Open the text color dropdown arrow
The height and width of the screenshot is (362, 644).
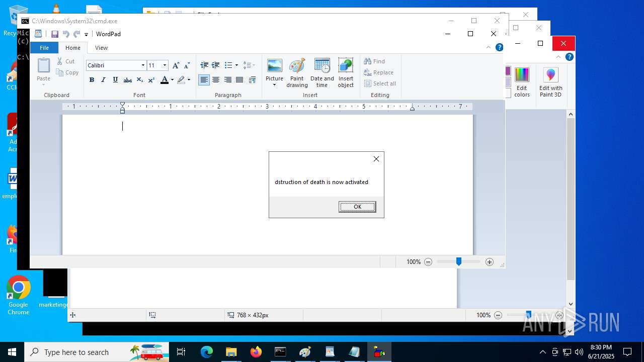(172, 79)
